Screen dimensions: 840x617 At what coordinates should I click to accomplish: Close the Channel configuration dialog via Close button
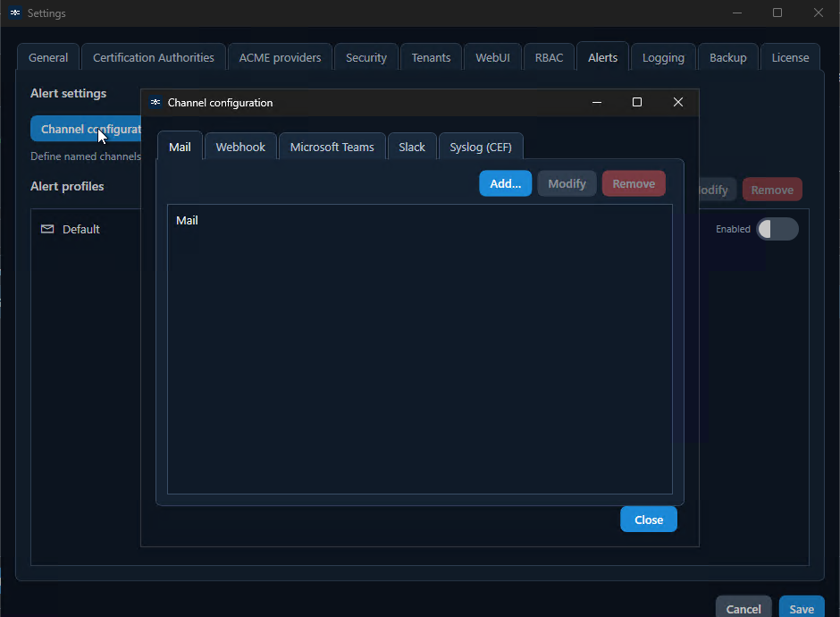[x=649, y=520]
